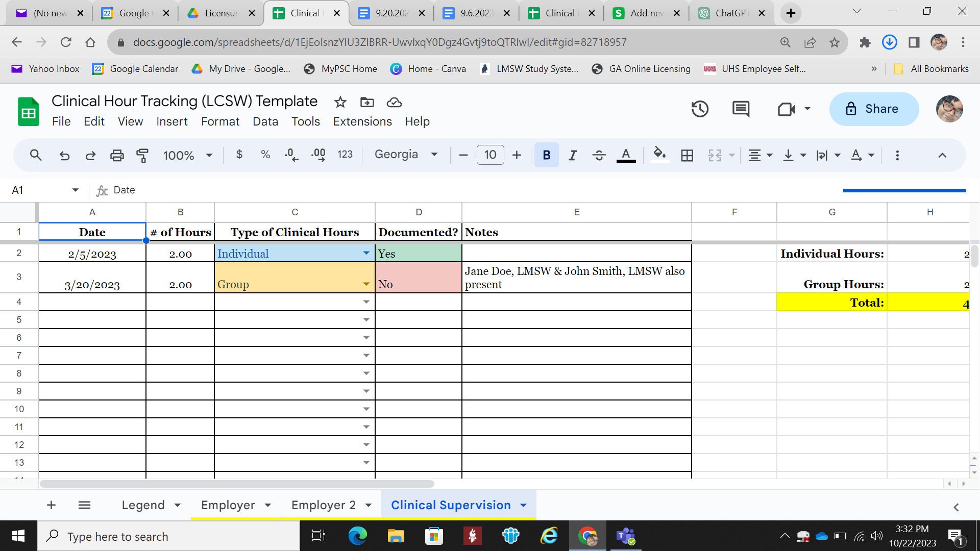Apply strikethrough formatting
Image resolution: width=980 pixels, height=551 pixels.
[x=599, y=155]
